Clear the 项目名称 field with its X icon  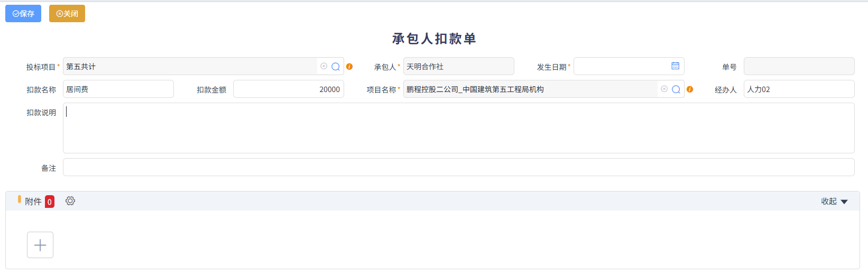pos(664,89)
